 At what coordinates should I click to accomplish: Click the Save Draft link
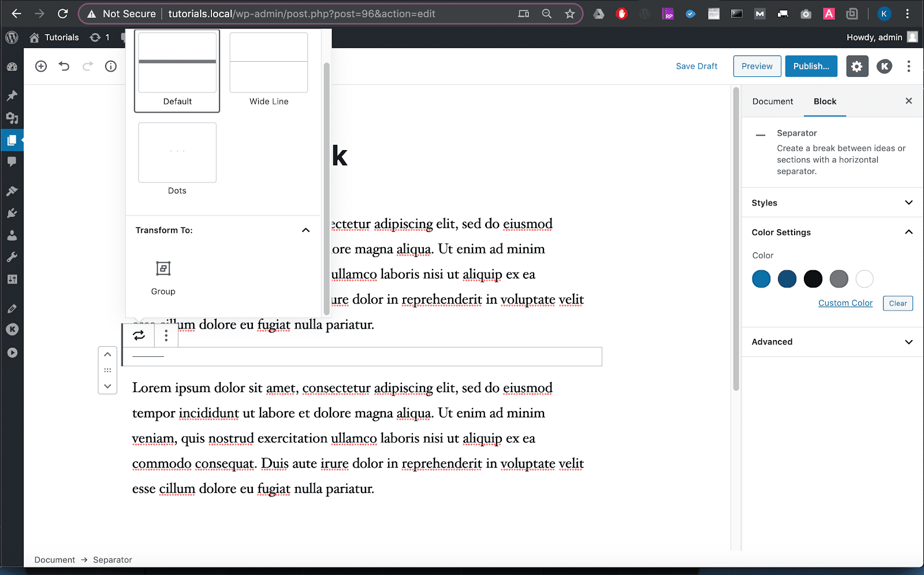coord(696,66)
